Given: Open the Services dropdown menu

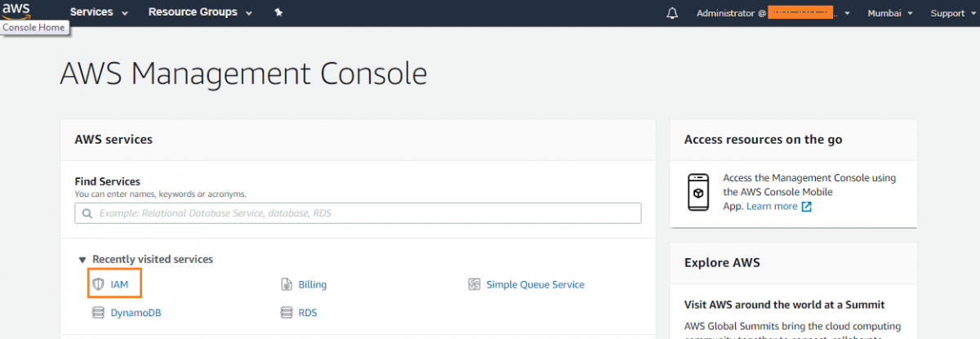Looking at the screenshot, I should (99, 13).
